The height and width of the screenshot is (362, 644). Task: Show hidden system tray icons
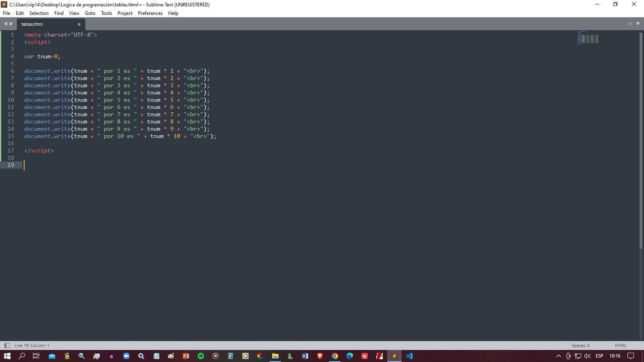pyautogui.click(x=558, y=356)
